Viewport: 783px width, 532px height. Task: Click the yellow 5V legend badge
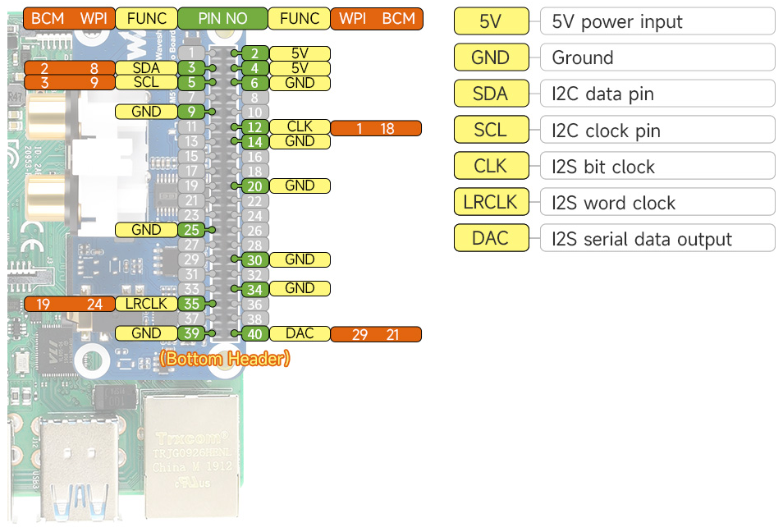(490, 22)
